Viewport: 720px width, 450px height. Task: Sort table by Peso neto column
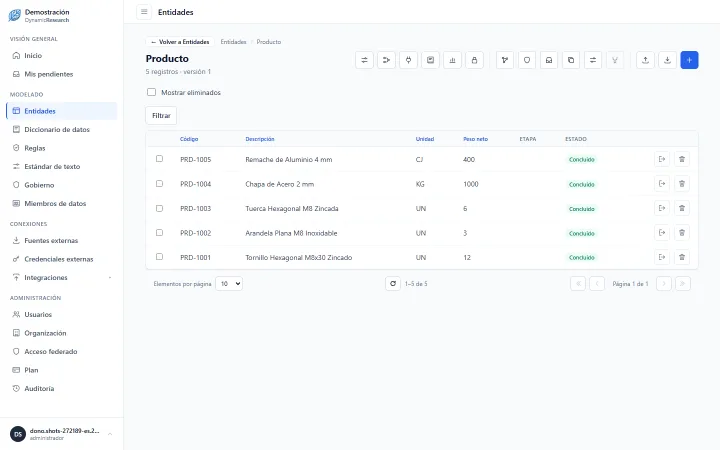(x=475, y=139)
